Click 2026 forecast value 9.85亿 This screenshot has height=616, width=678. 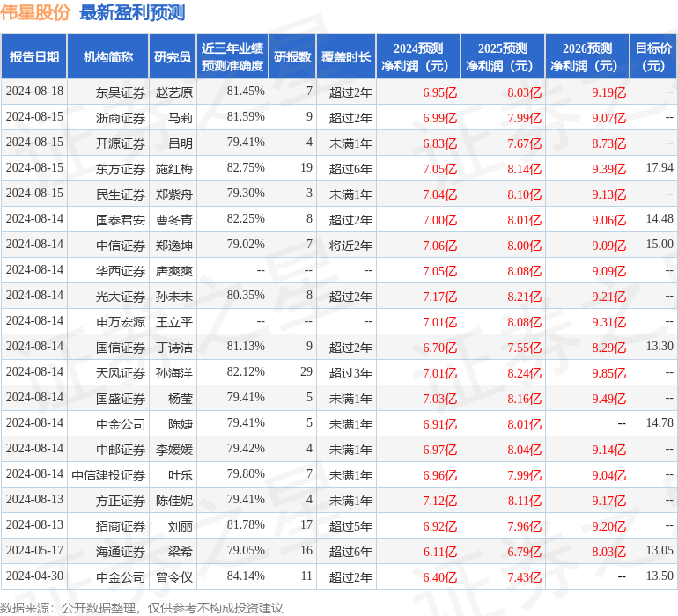(x=608, y=373)
